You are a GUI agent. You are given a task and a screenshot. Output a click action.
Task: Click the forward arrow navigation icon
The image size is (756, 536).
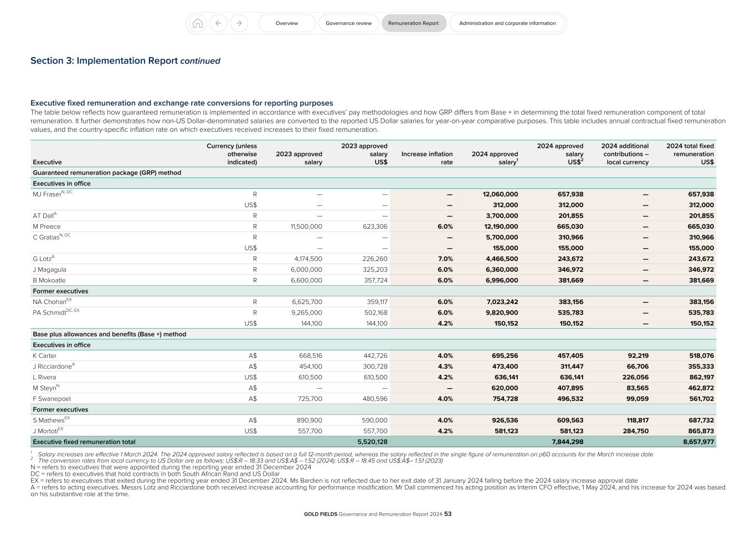tap(239, 23)
